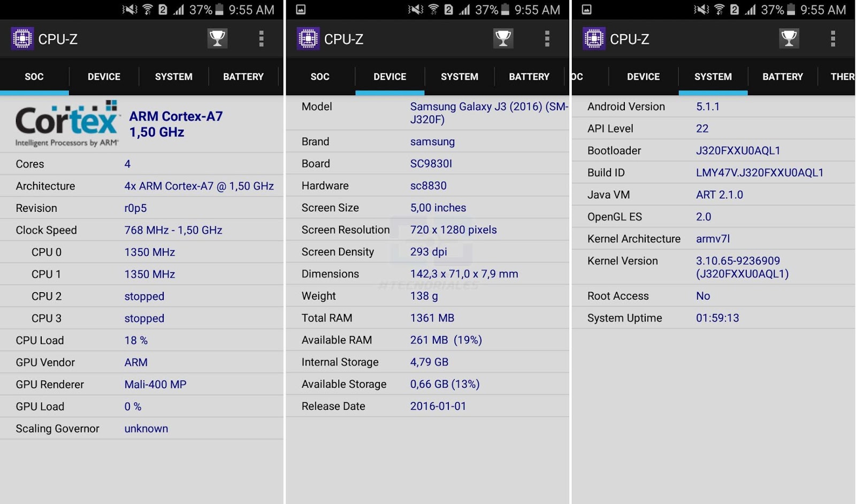Tap the signal strength icon in the right screen status bar
This screenshot has width=856, height=504.
point(750,10)
